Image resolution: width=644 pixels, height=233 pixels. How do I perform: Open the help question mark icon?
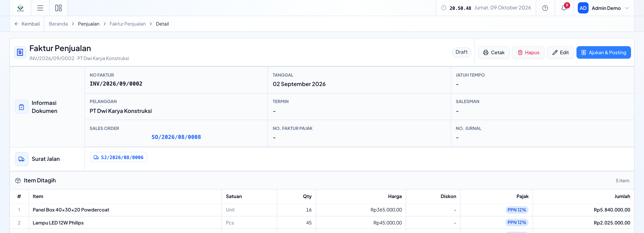[x=545, y=8]
